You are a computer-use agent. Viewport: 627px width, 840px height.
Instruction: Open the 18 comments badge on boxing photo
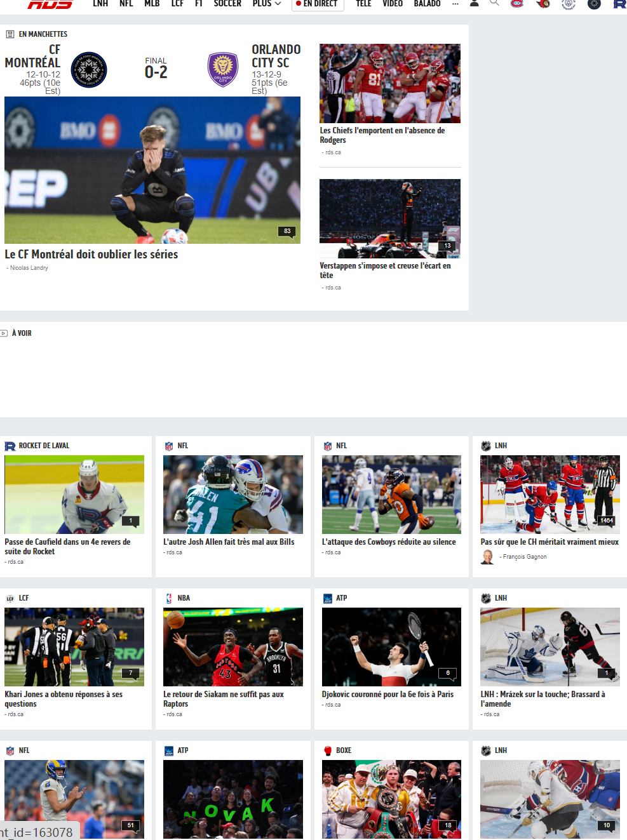click(x=448, y=825)
